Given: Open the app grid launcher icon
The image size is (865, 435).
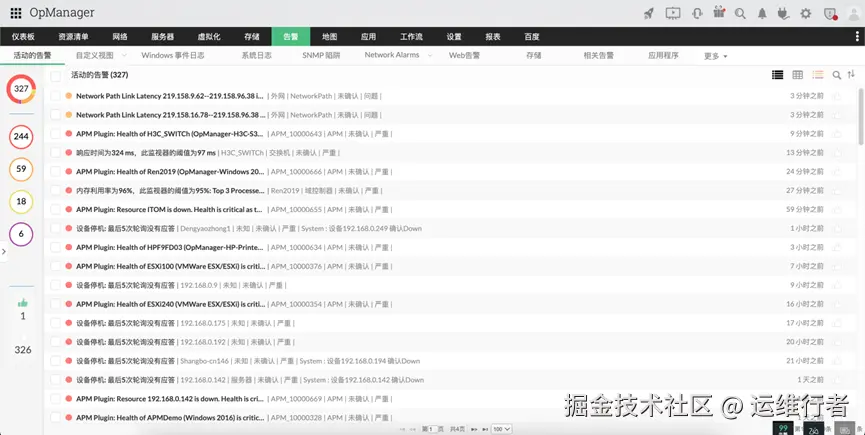Looking at the screenshot, I should pos(16,13).
